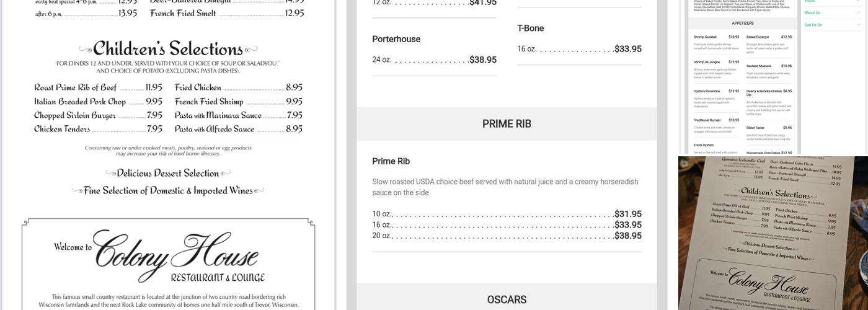Select the OSCARS section header
The height and width of the screenshot is (310, 868).
pos(507,299)
